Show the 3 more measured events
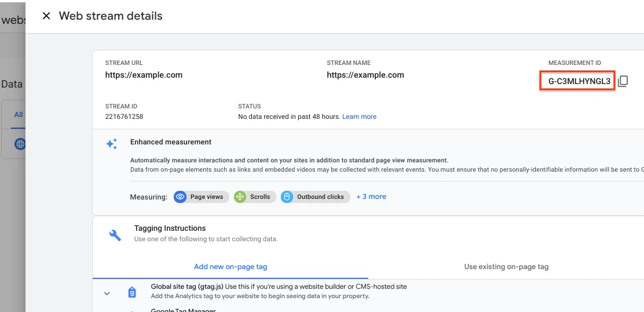This screenshot has width=644, height=312. pyautogui.click(x=371, y=197)
